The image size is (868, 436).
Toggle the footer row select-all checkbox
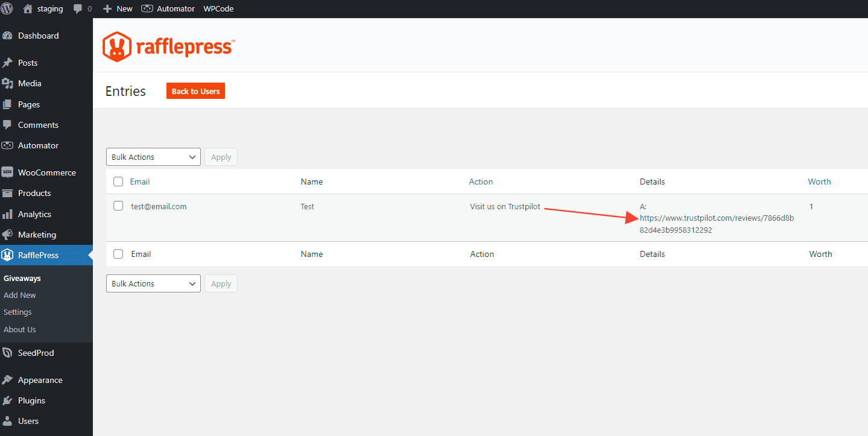click(x=118, y=254)
